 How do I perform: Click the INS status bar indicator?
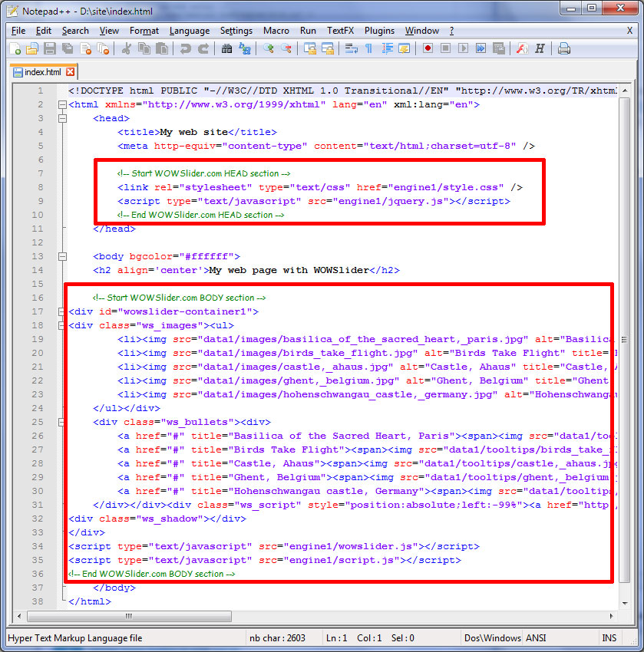(x=609, y=638)
